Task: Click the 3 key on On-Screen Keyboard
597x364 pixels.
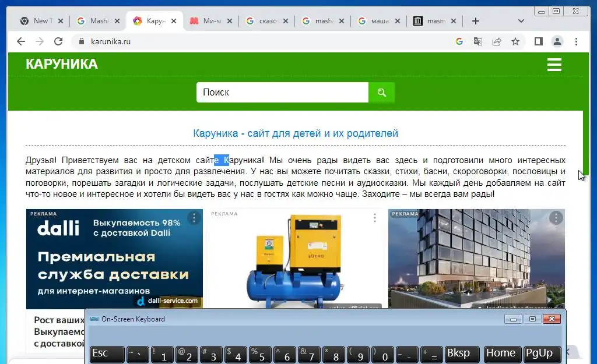Action: pyautogui.click(x=211, y=355)
